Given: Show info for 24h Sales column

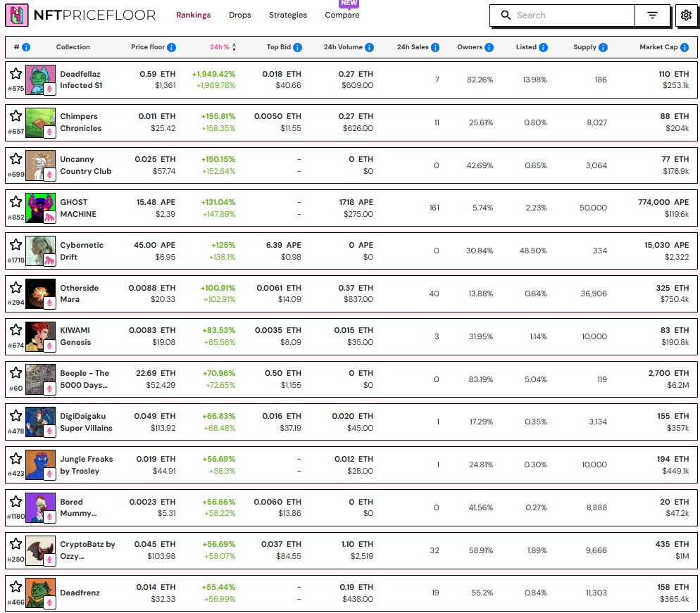Looking at the screenshot, I should 435,47.
